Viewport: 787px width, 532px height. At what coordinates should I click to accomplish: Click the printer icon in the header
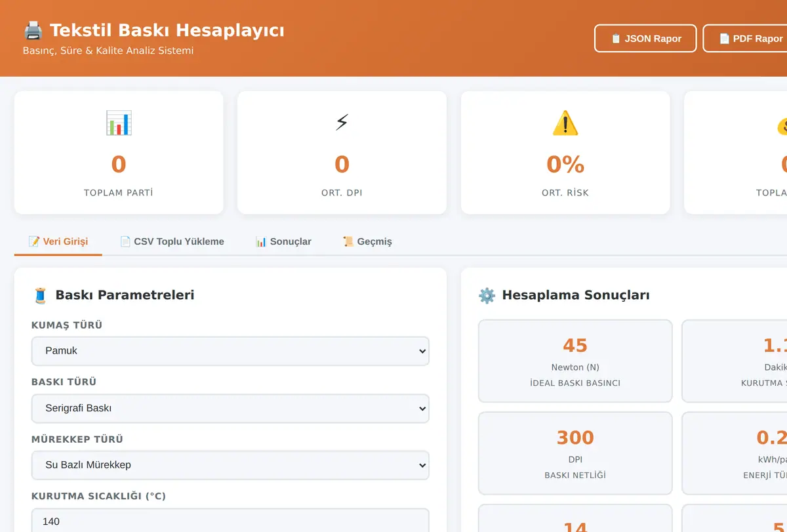[33, 30]
